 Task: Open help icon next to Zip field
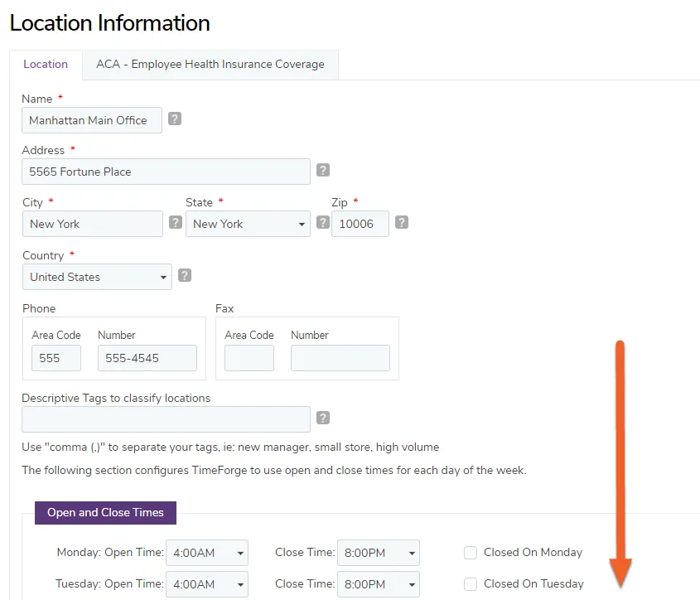tap(402, 222)
